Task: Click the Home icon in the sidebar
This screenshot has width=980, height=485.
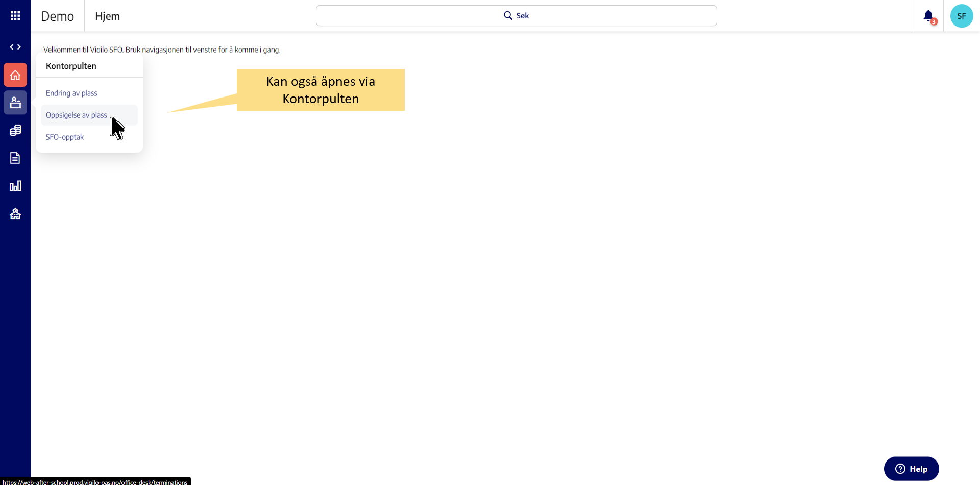Action: coord(15,75)
